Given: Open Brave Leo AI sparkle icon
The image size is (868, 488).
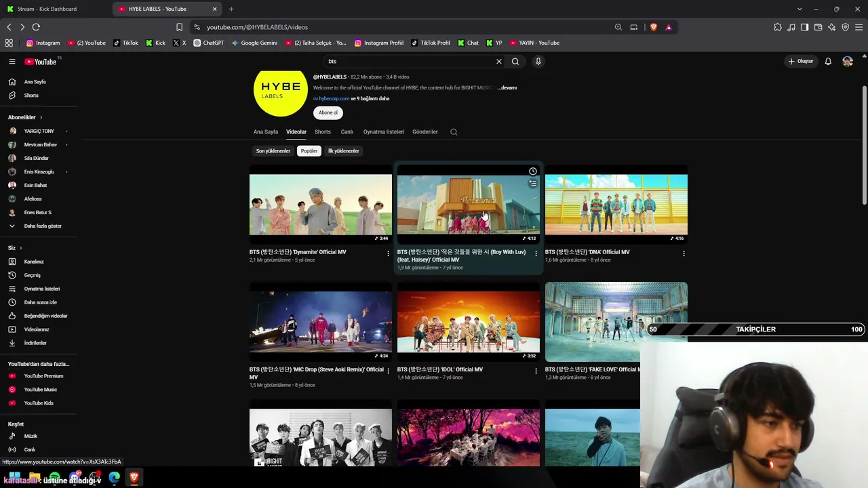Looking at the screenshot, I should tap(832, 27).
